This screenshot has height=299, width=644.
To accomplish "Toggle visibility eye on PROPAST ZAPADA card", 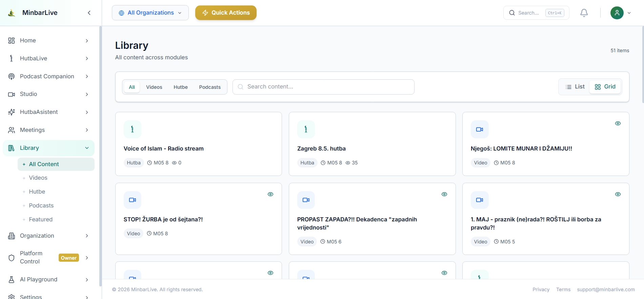I will (444, 194).
